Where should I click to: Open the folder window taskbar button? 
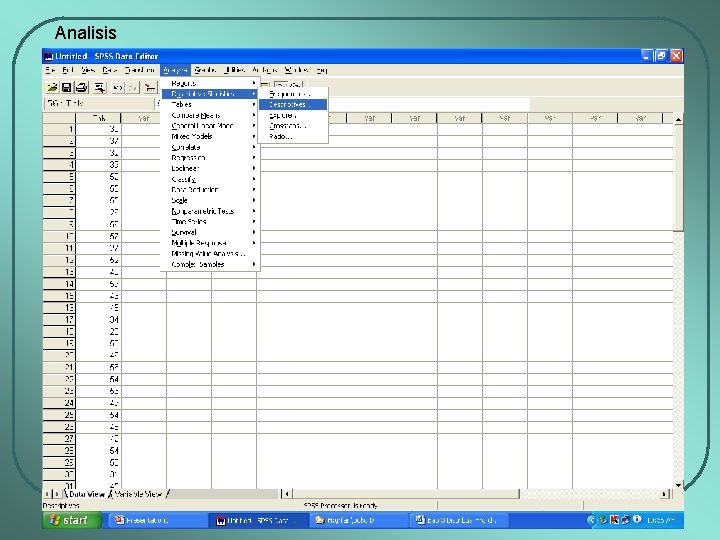coord(359,520)
